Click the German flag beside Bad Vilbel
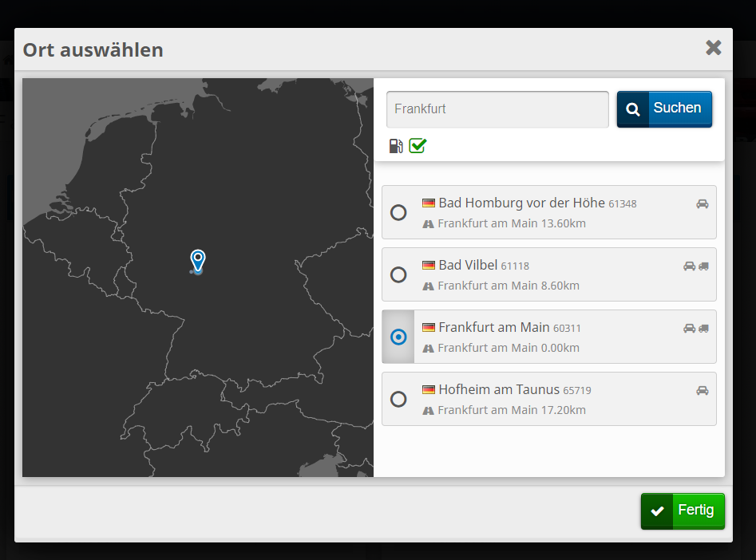Image resolution: width=756 pixels, height=560 pixels. click(429, 266)
